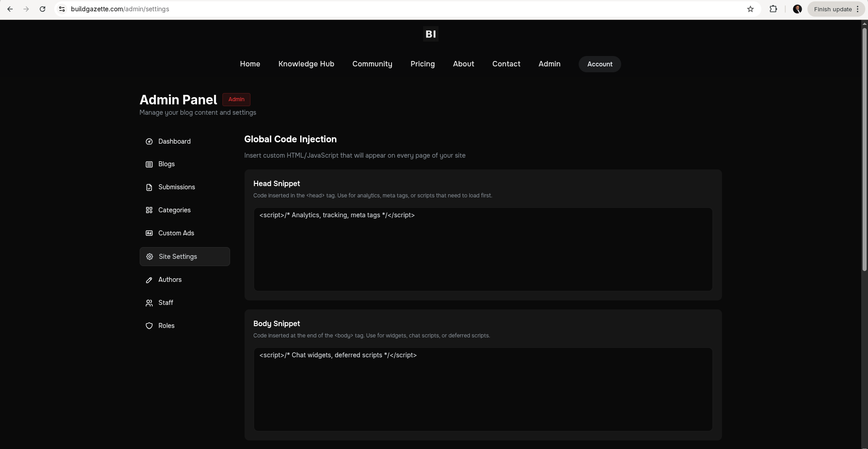Open the Pricing navigation item
The image size is (868, 449).
[x=423, y=64]
